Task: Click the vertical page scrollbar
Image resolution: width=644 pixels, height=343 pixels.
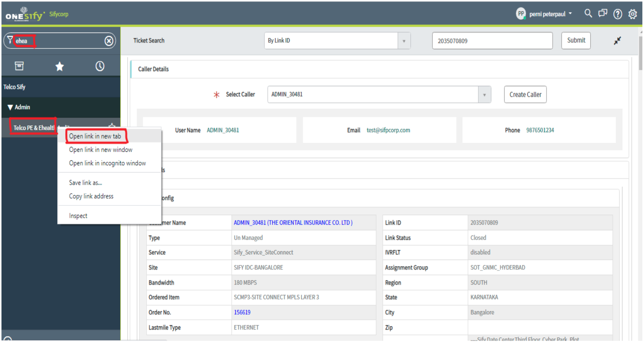Action: coord(640,53)
